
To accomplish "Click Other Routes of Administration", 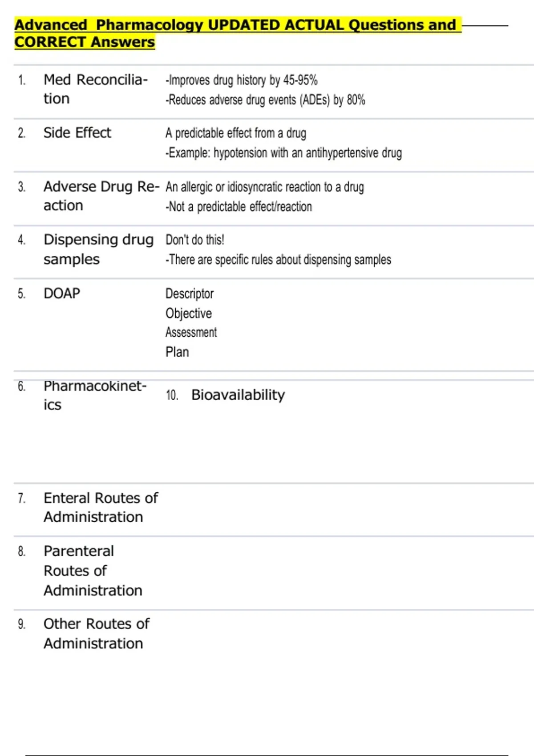I will (97, 633).
